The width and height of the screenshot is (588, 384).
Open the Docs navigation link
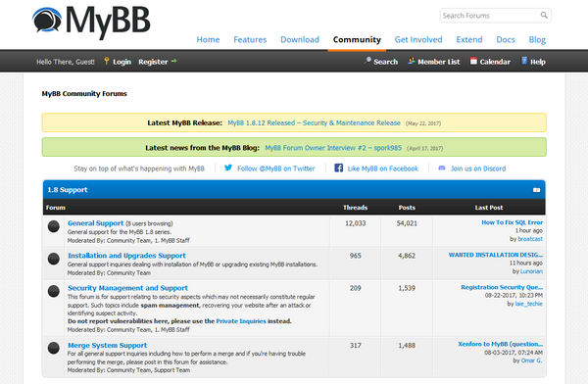[505, 39]
